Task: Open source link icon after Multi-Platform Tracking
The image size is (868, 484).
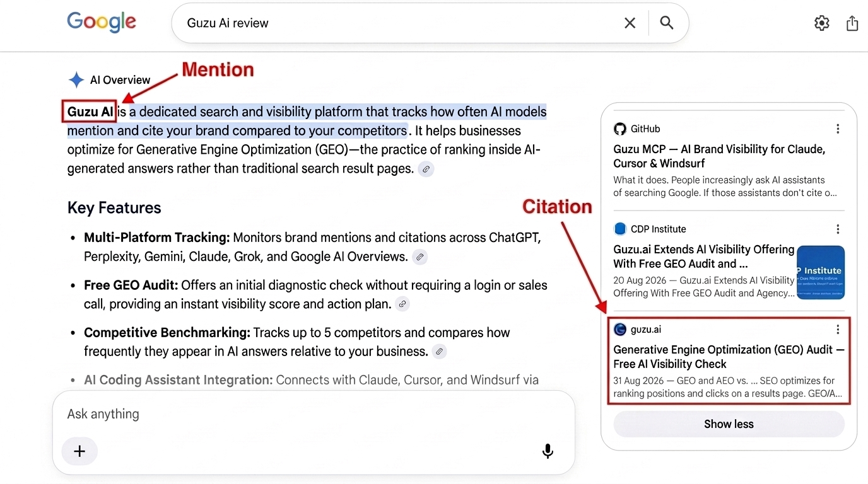Action: 419,257
